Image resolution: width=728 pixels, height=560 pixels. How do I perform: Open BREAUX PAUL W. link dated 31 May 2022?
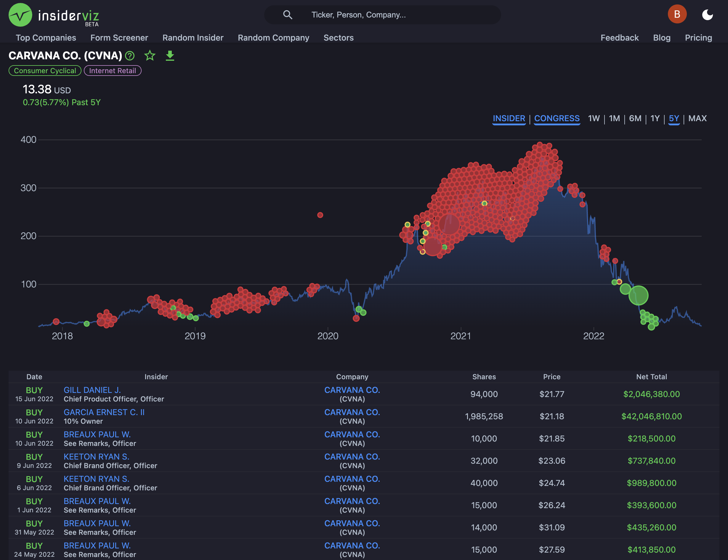[x=97, y=523]
